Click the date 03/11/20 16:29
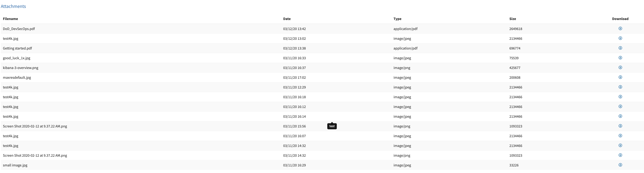 pyautogui.click(x=294, y=165)
